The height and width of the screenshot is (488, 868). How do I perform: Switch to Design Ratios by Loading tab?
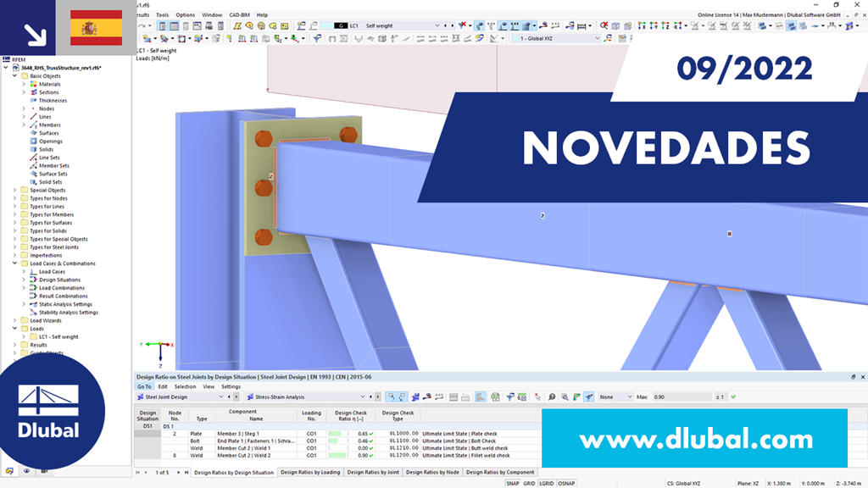coord(310,472)
